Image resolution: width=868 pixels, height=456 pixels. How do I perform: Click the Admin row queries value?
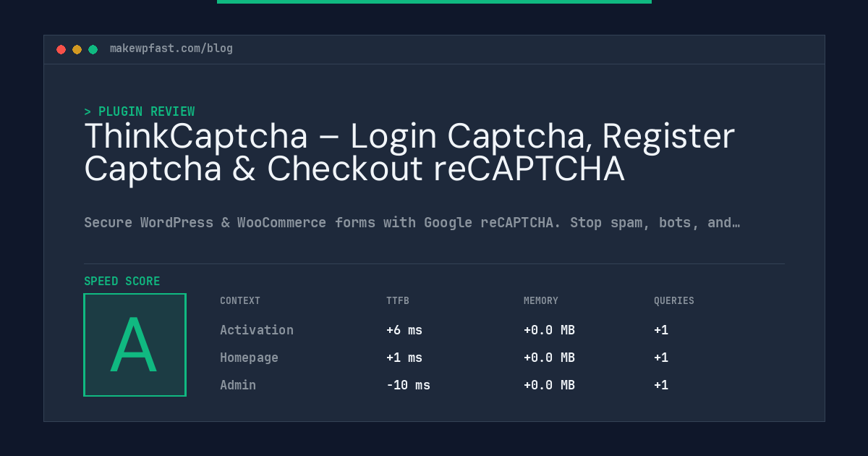pos(661,385)
